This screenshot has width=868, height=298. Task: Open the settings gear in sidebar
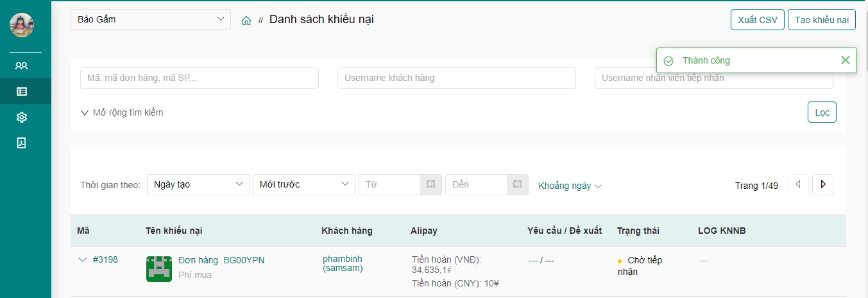point(22,117)
